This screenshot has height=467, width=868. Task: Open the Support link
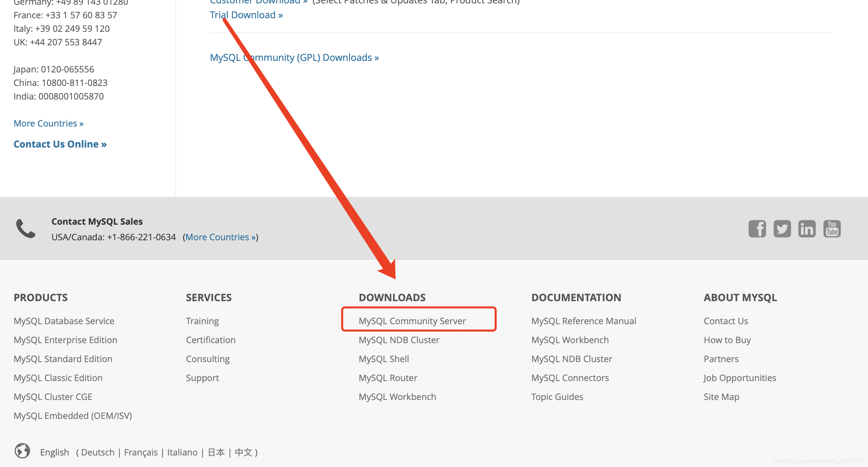coord(202,378)
